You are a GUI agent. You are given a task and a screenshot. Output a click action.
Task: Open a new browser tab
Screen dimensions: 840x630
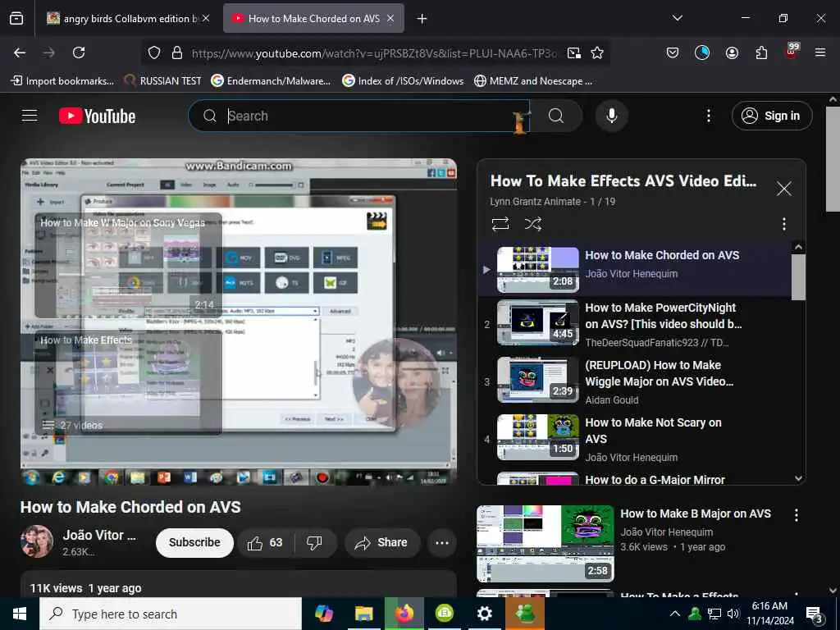click(x=422, y=19)
